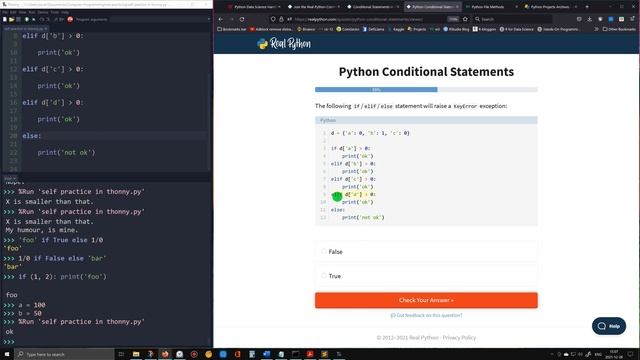This screenshot has height=360, width=640.
Task: Click the Real Python logo
Action: pos(284,44)
